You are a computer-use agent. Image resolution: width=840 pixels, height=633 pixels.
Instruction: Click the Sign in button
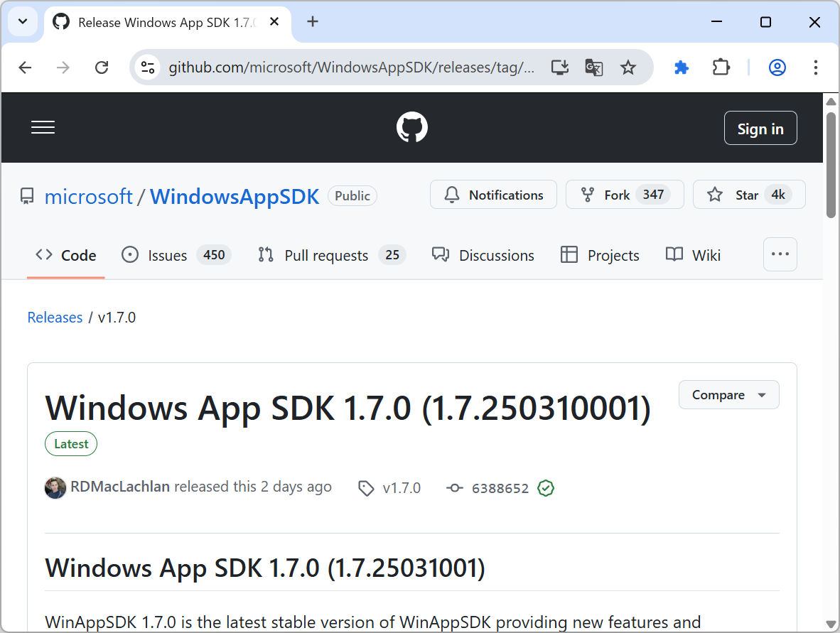(760, 128)
